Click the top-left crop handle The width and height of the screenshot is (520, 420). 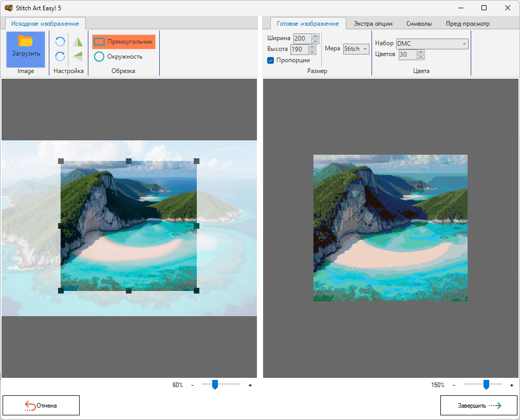pos(61,161)
